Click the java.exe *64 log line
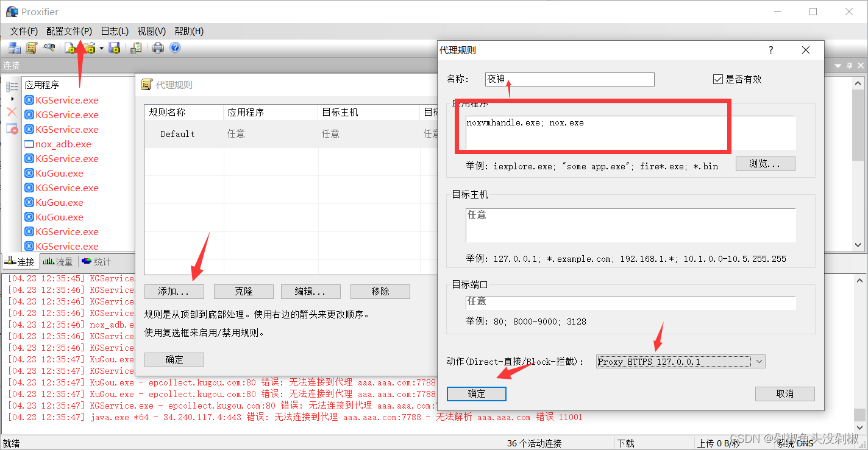This screenshot has height=450, width=868. coord(295,418)
